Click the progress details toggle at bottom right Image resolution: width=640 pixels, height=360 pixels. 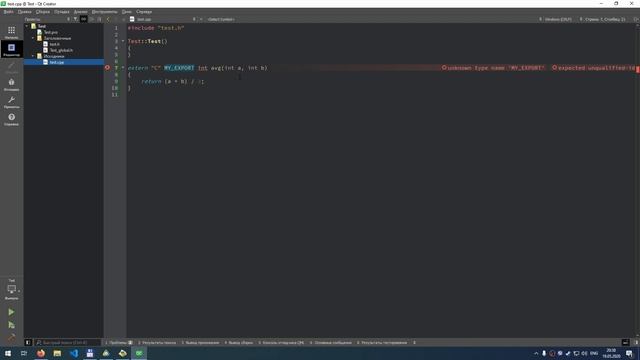tap(626, 342)
